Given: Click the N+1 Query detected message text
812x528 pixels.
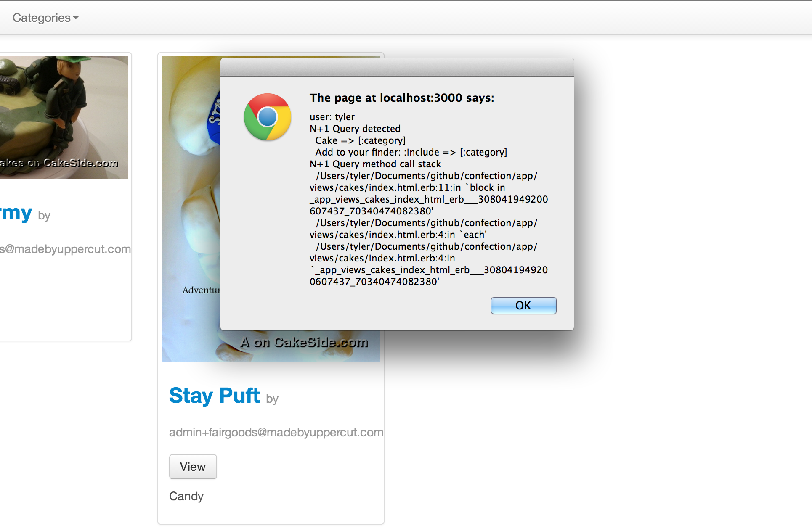Looking at the screenshot, I should pos(355,129).
